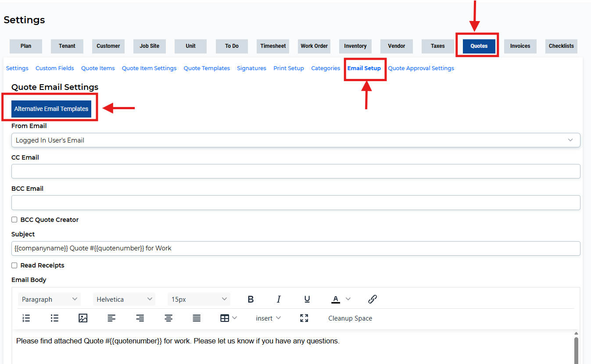The image size is (591, 364).
Task: Select the Email Setup link
Action: pyautogui.click(x=364, y=68)
